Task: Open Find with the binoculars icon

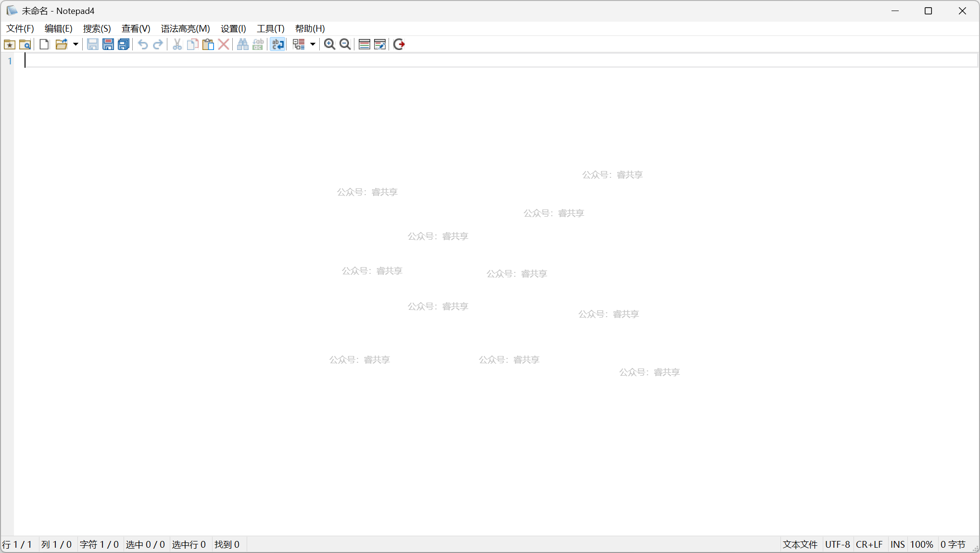Action: click(243, 45)
